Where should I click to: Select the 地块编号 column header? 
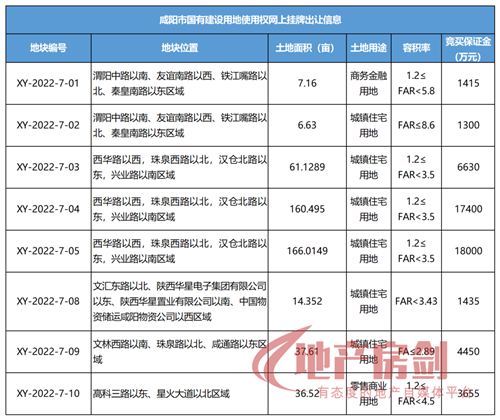[49, 48]
